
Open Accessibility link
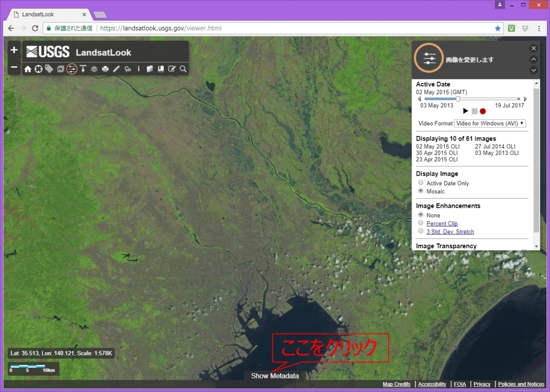[x=432, y=384]
